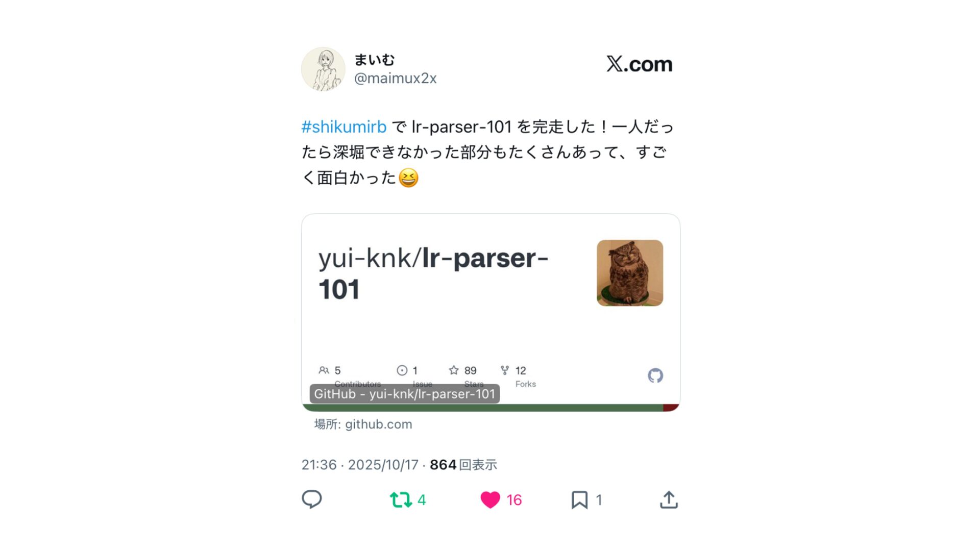Click the star icon showing 89
Viewport: 980px width, 551px height.
pyautogui.click(x=454, y=370)
